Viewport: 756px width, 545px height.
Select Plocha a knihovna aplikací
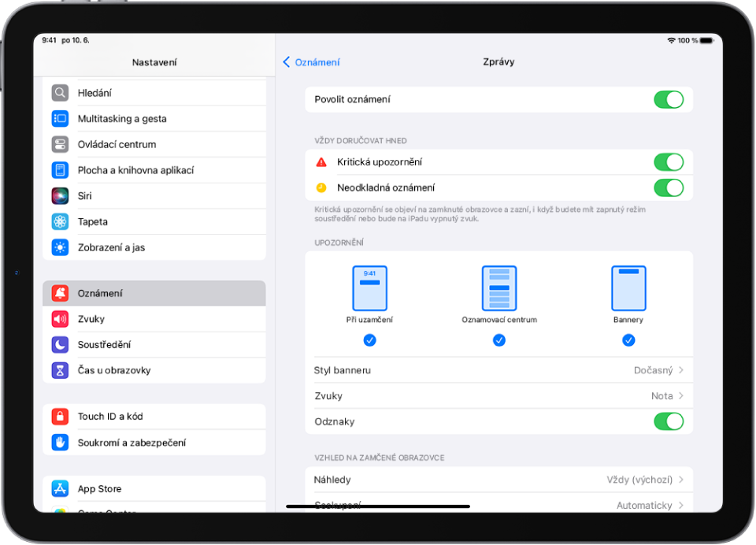154,170
